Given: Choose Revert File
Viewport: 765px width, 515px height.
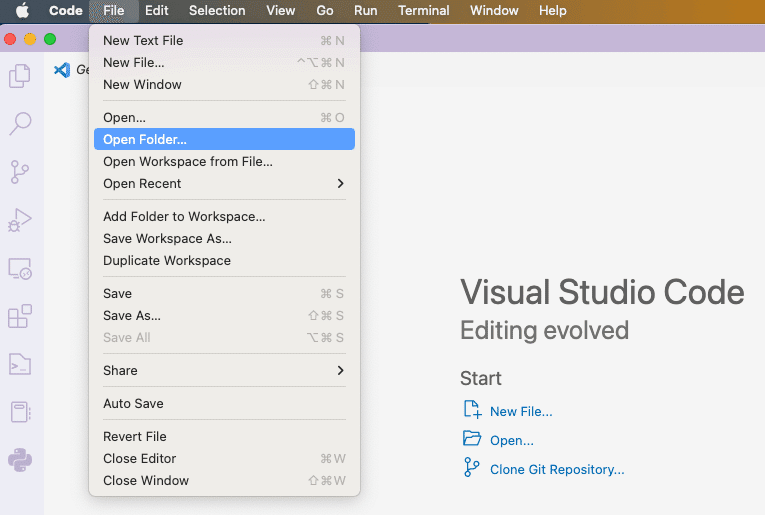Looking at the screenshot, I should coord(224,436).
